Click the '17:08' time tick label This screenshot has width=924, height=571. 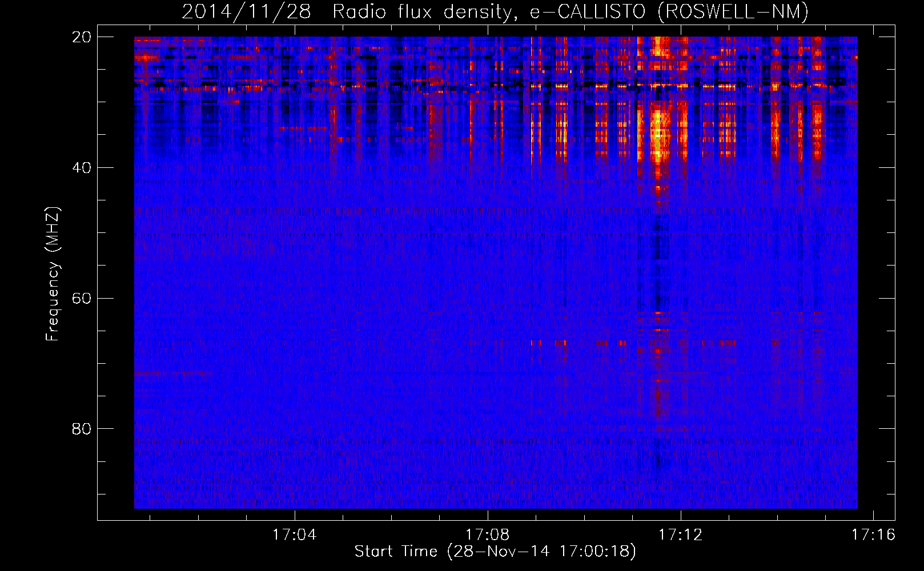coord(488,535)
